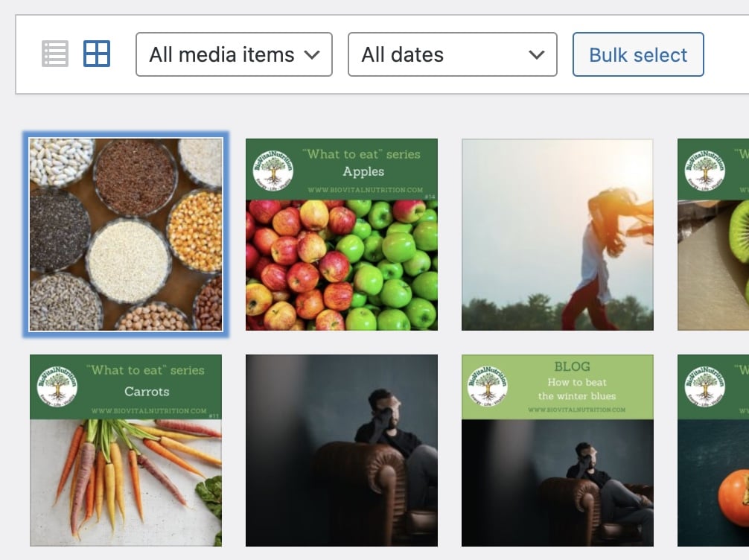
Task: Activate Bulk select to choose multiple items
Action: point(638,54)
